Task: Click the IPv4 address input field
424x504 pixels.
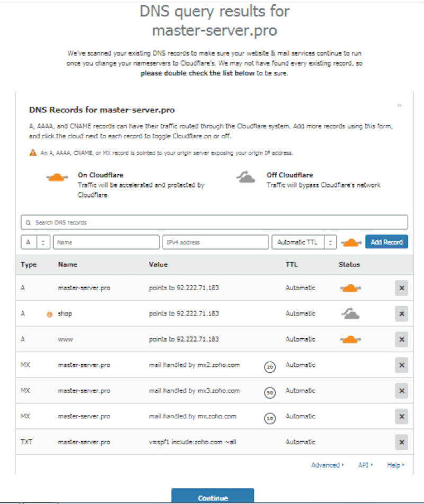Action: pos(215,242)
